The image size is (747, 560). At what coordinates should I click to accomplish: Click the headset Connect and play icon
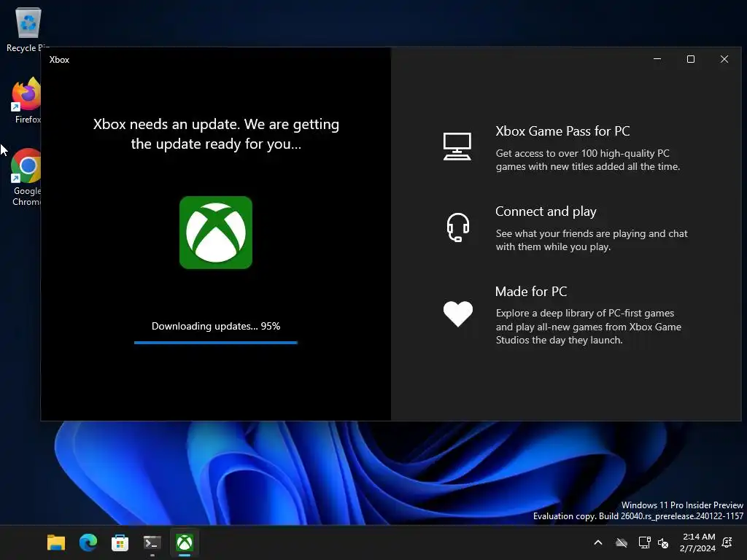point(458,227)
